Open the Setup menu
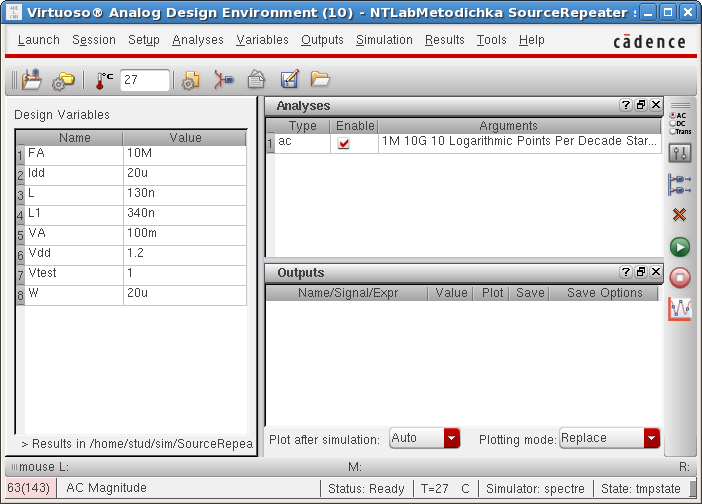Viewport: 702px width, 504px height. [x=144, y=40]
